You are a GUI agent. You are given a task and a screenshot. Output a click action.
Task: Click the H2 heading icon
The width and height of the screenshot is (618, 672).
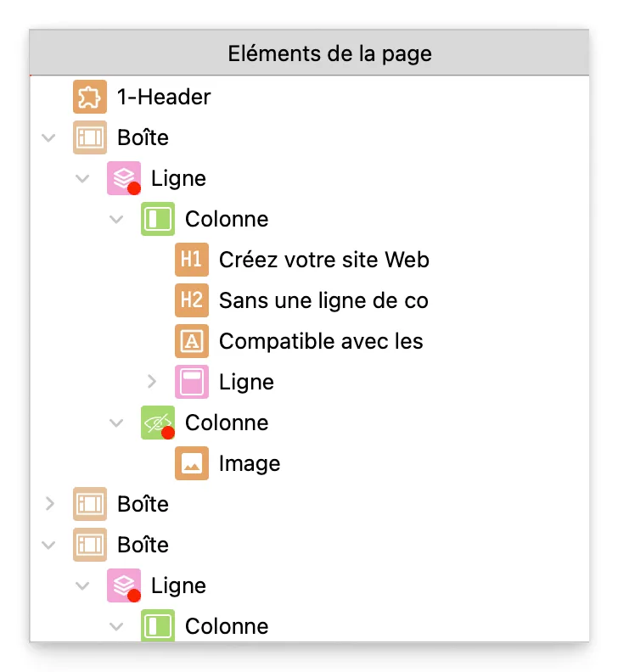pos(191,300)
